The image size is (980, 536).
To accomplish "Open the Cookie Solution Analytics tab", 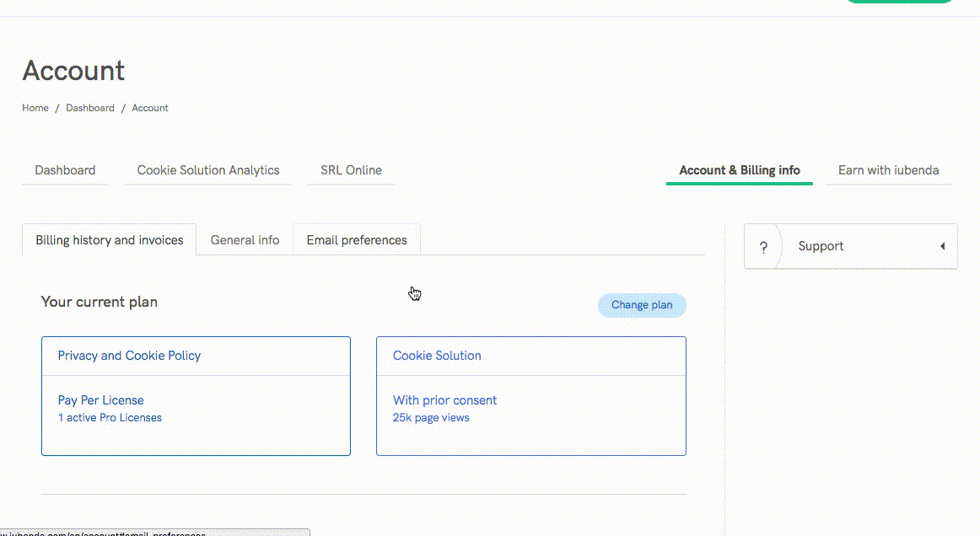I will tap(208, 170).
